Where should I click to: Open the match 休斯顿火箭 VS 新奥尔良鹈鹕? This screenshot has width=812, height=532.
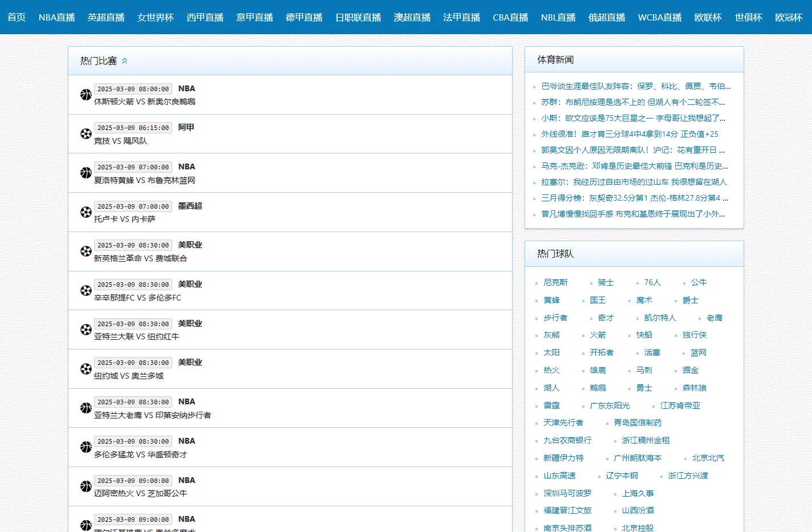pyautogui.click(x=145, y=101)
